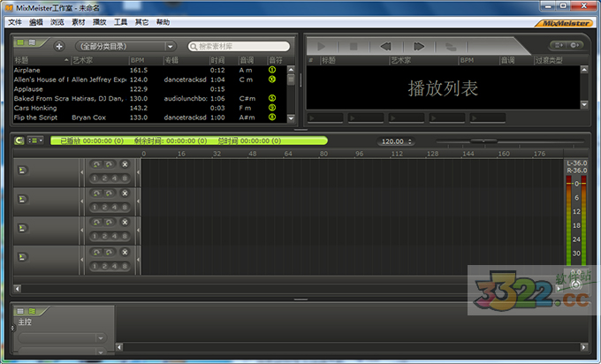Jump to previous track in playlist
This screenshot has height=364, width=601.
pyautogui.click(x=385, y=46)
